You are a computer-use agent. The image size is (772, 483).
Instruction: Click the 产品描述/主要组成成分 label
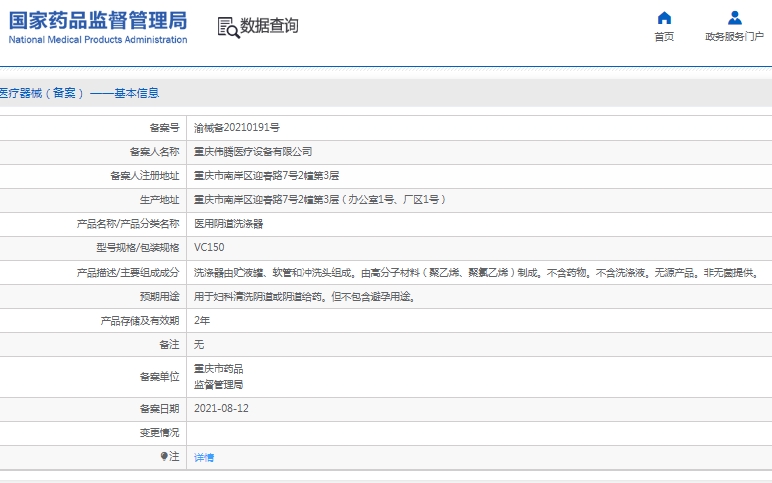[128, 273]
